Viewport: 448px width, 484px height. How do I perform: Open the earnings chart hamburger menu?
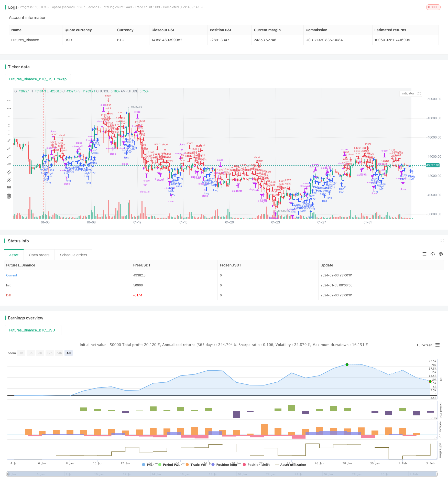point(438,345)
